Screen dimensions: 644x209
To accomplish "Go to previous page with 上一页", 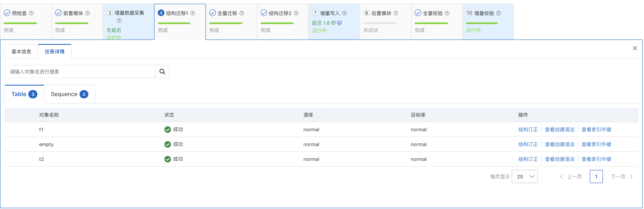I will coord(571,177).
